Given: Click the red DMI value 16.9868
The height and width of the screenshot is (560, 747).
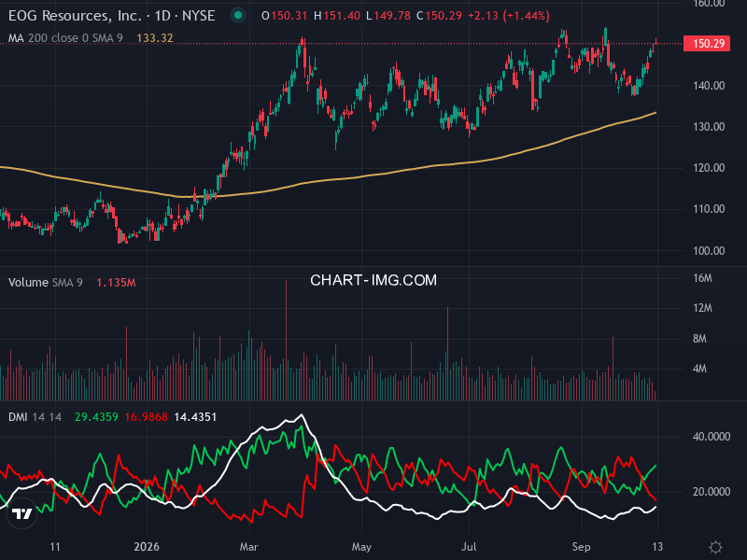Looking at the screenshot, I should coord(146,417).
